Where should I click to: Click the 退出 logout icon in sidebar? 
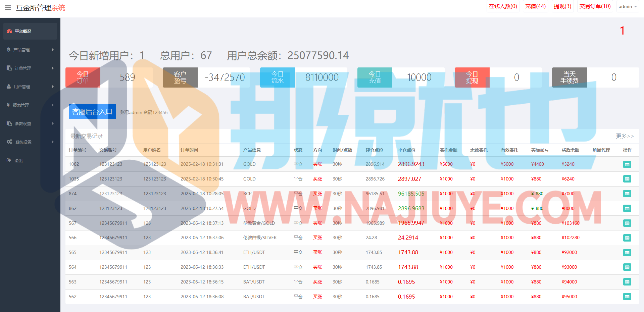tap(9, 160)
